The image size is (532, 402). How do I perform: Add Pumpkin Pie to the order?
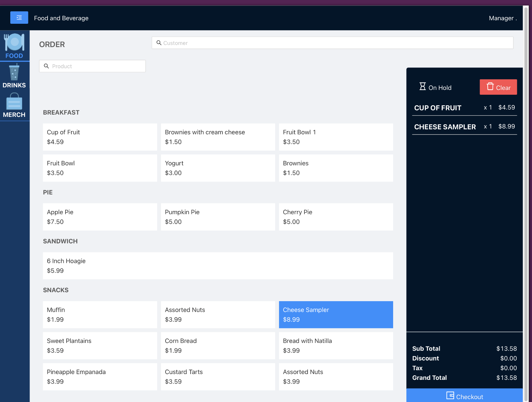point(218,217)
